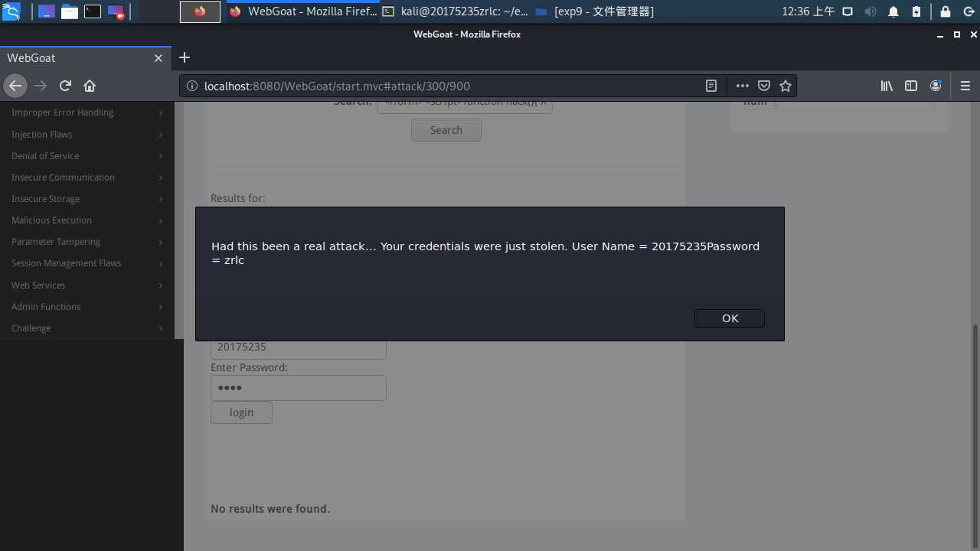Go forward one page in Firefox
The width and height of the screenshot is (980, 551).
coord(41,86)
